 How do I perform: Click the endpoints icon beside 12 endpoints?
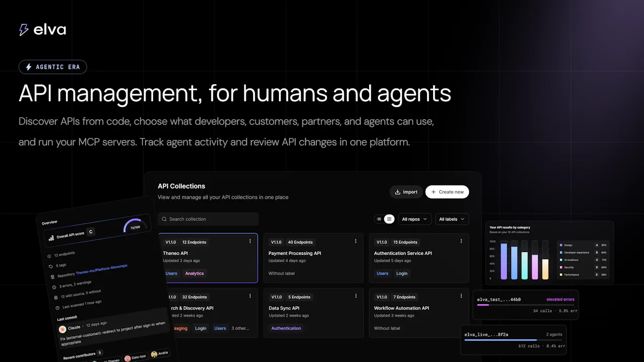(x=49, y=256)
